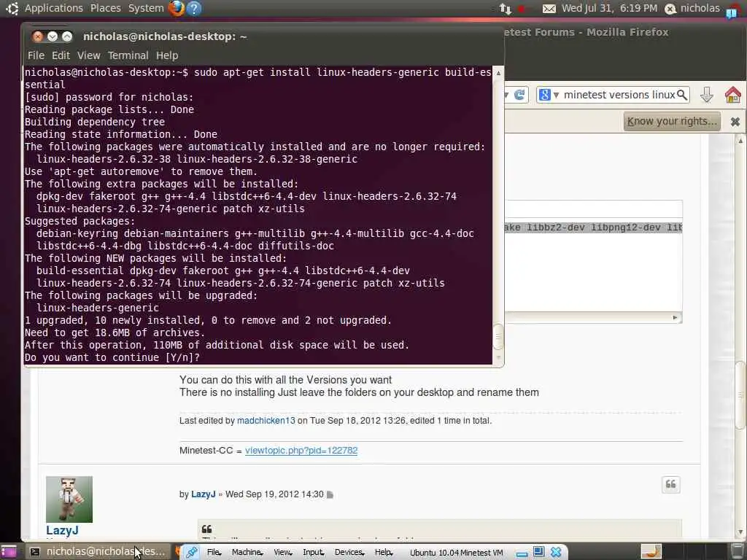
Task: Open the search engine dropdown arrow
Action: click(556, 96)
